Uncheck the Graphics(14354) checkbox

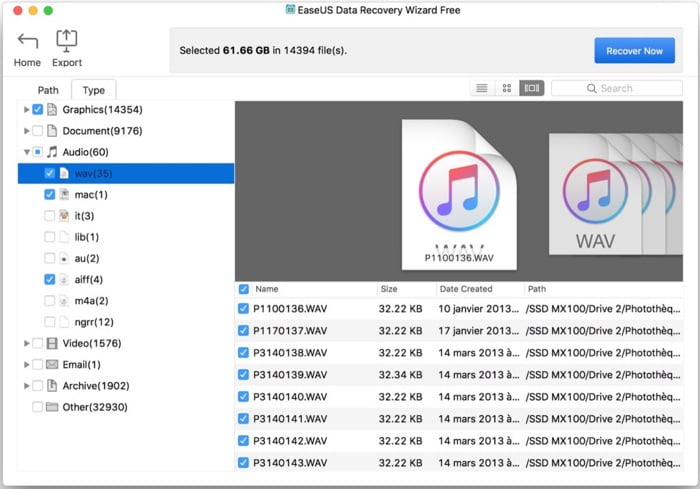(38, 109)
